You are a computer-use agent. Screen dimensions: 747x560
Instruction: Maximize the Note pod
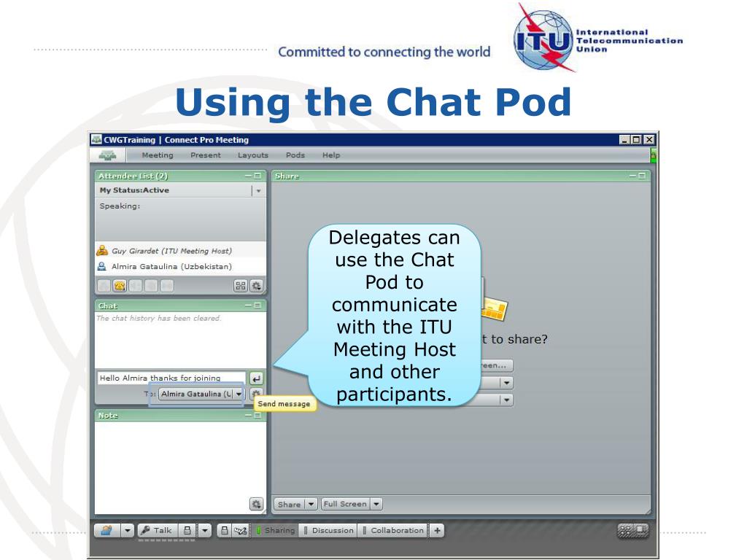click(x=258, y=415)
